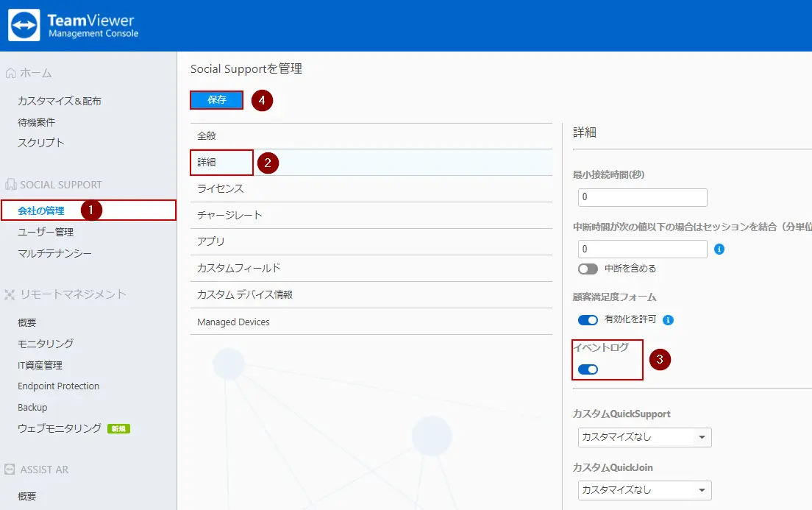The image size is (812, 510).
Task: Click the Social Support section icon
Action: pos(10,185)
